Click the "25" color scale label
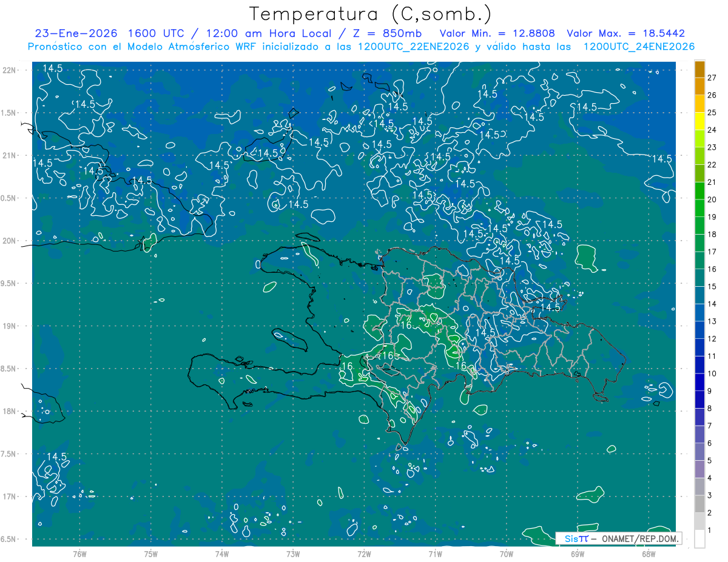728x562 pixels. point(712,113)
